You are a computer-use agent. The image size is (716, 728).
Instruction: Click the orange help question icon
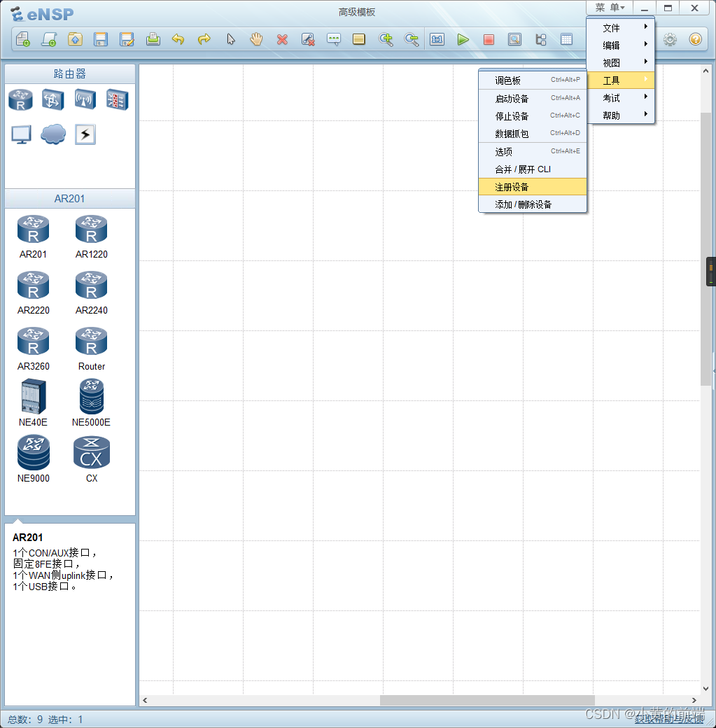point(695,39)
